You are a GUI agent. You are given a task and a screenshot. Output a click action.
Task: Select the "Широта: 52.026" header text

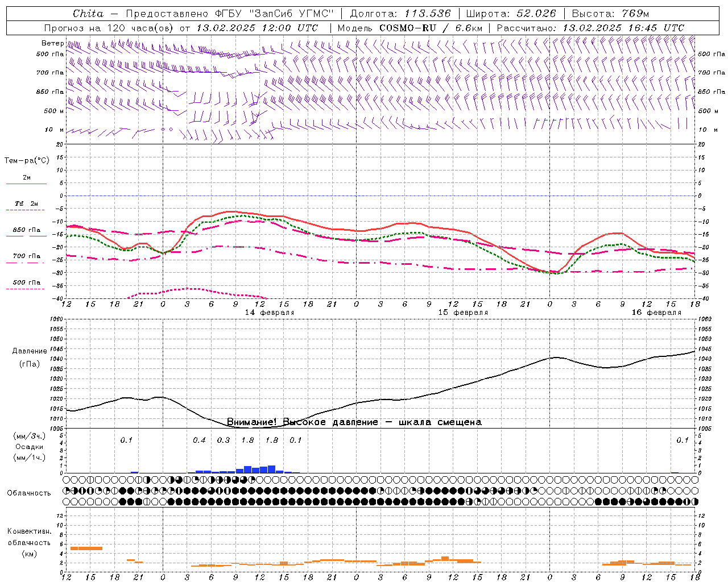tap(512, 14)
